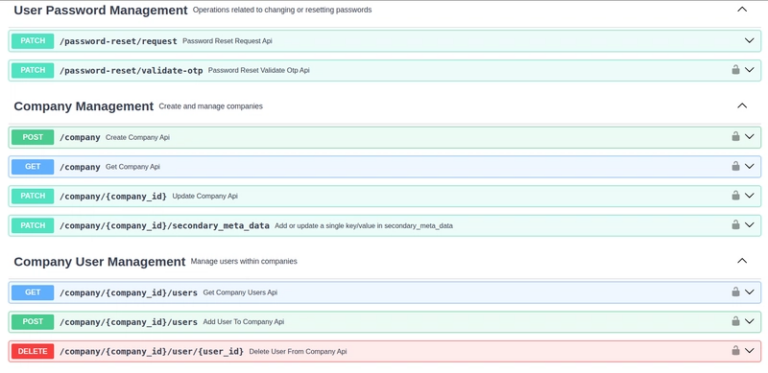Click lock icon on secondary_meta_data endpoint

point(735,225)
